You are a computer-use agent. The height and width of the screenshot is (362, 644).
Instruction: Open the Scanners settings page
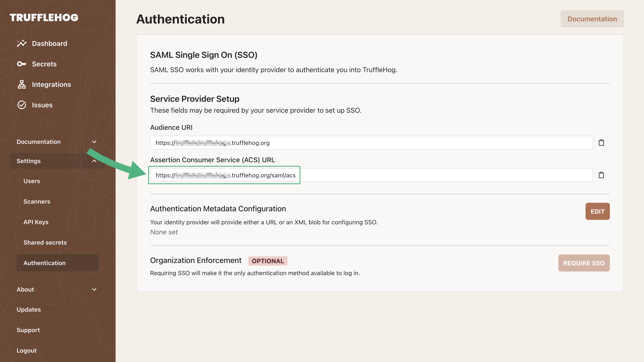37,201
